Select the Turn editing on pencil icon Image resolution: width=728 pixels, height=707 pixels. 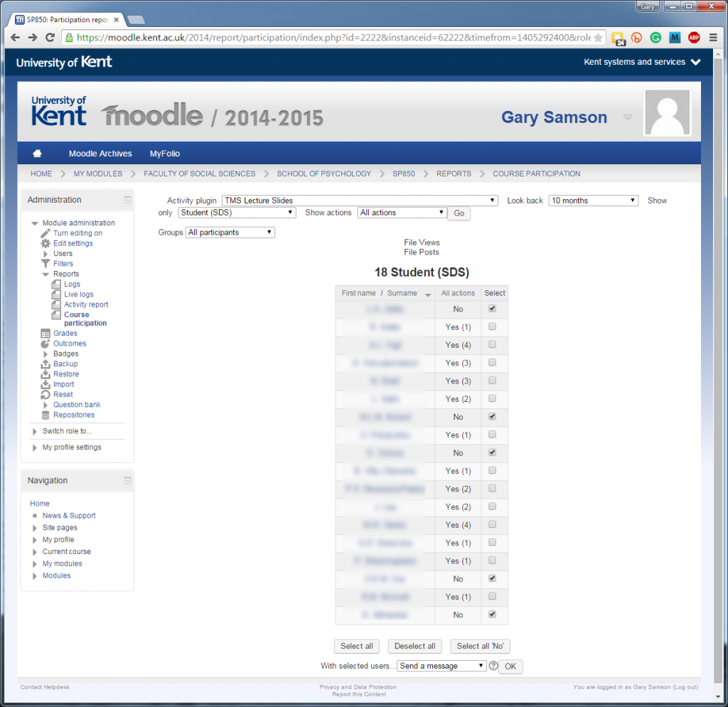45,233
